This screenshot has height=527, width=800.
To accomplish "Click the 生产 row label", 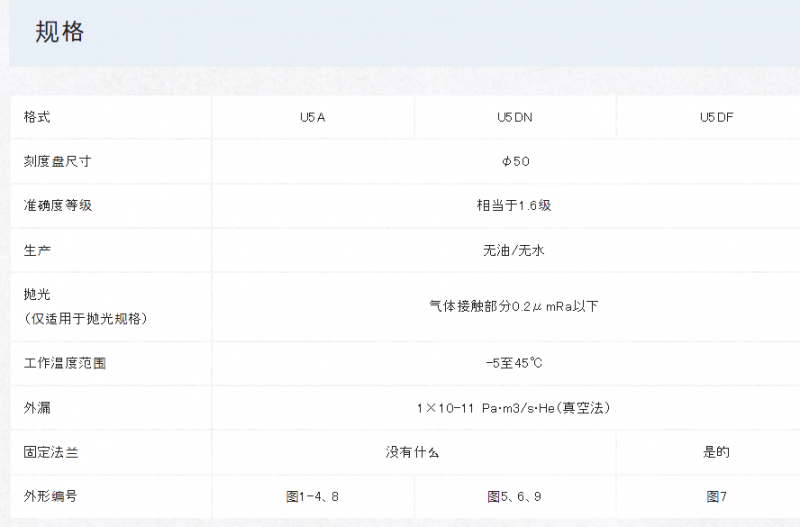I will pos(37,250).
